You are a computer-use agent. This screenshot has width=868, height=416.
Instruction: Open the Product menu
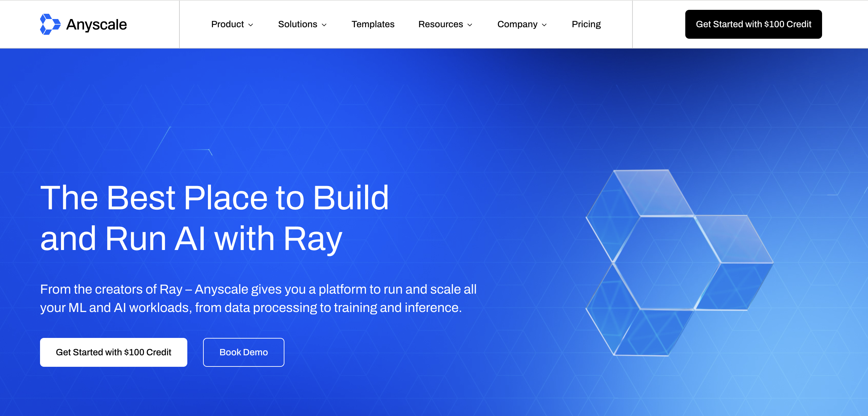coord(227,24)
